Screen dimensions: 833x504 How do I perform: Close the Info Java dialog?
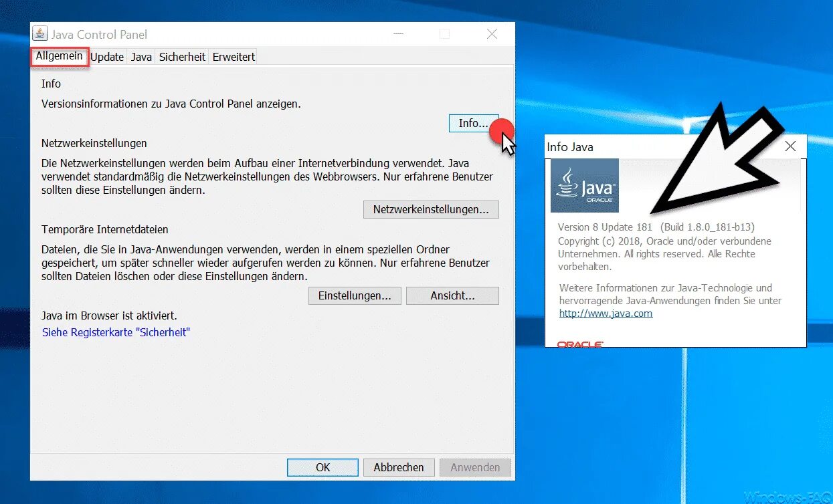(x=790, y=146)
